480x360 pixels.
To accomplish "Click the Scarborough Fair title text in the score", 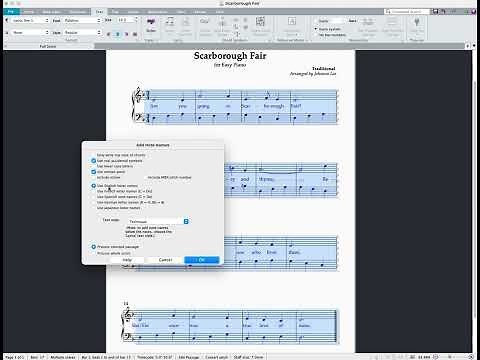I will click(x=230, y=56).
